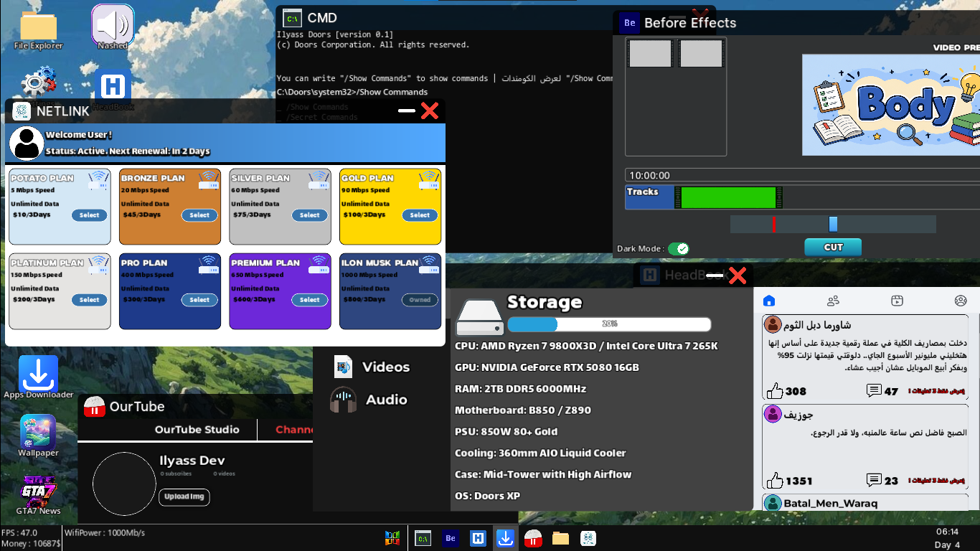This screenshot has height=551, width=980.
Task: Select the Pro Plan in NETLINK
Action: point(199,300)
